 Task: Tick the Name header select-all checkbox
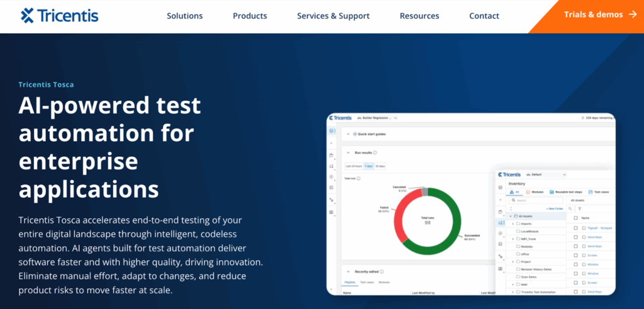coord(575,218)
